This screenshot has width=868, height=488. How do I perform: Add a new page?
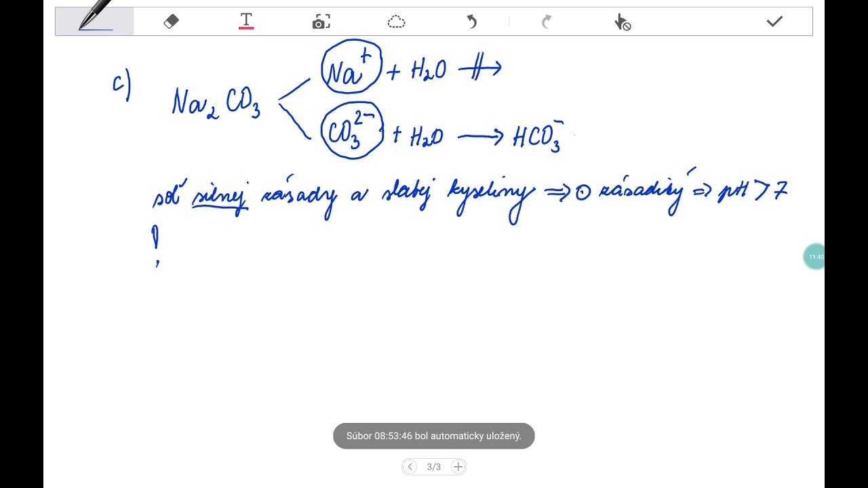[458, 466]
